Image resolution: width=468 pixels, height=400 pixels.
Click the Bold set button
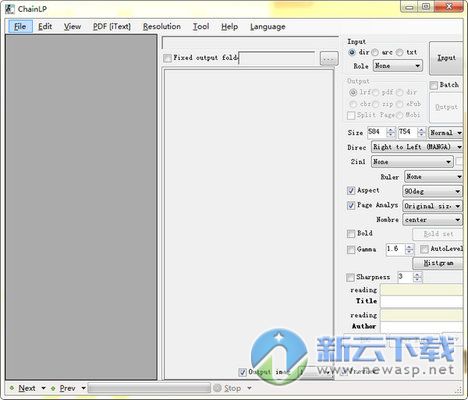(438, 234)
